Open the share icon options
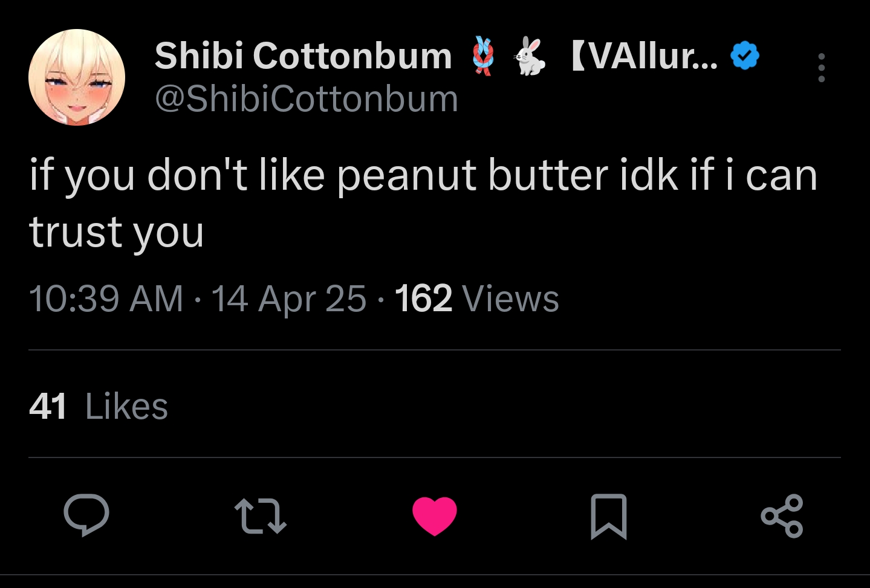This screenshot has height=588, width=870. pos(782,515)
